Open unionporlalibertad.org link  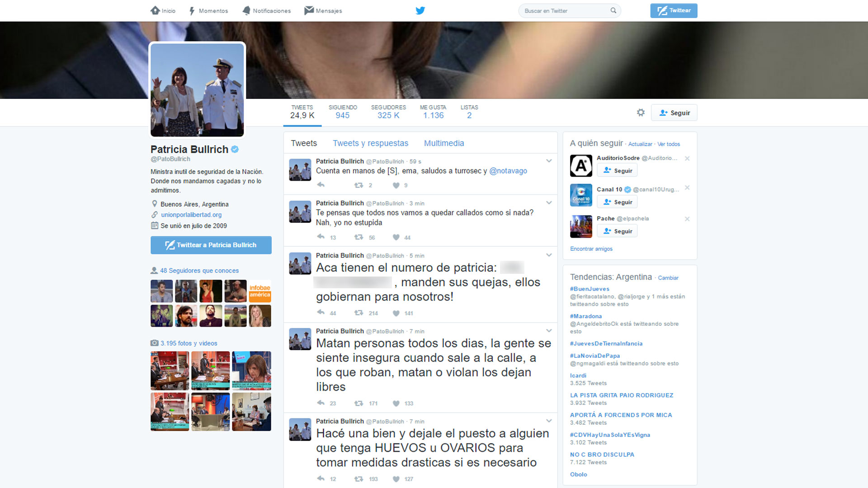point(191,215)
